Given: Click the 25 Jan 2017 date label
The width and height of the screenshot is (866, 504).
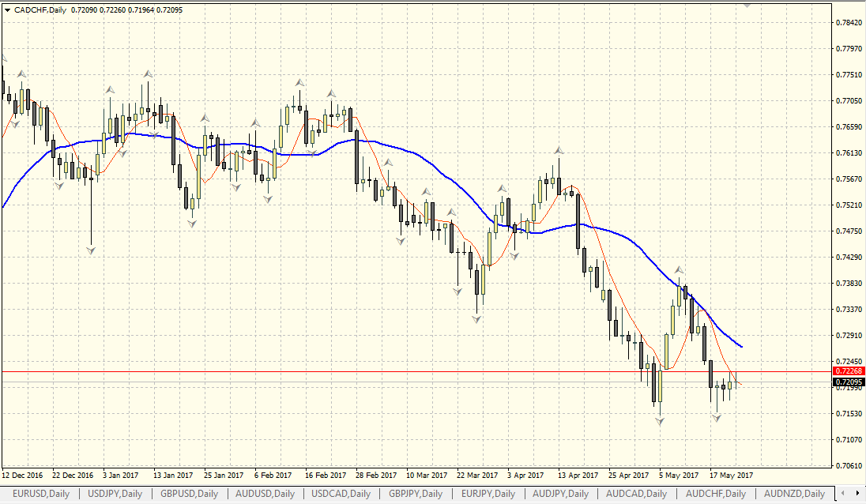Looking at the screenshot, I should pyautogui.click(x=224, y=476).
